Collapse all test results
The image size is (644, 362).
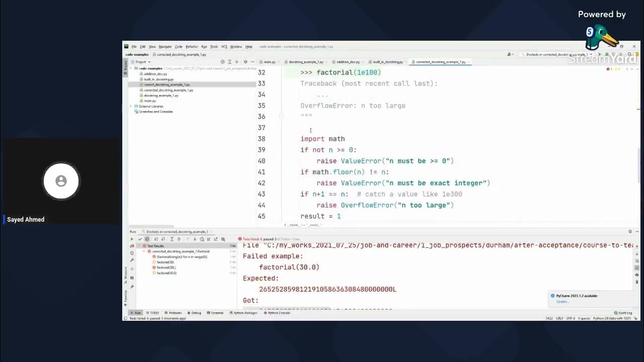pos(179,239)
